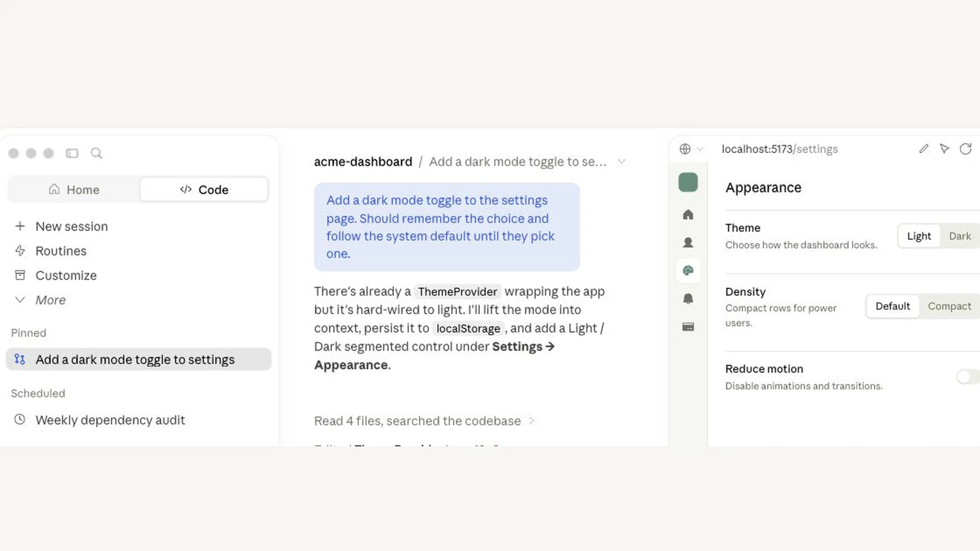980x551 pixels.
Task: Select the Dark theme option
Action: [960, 236]
